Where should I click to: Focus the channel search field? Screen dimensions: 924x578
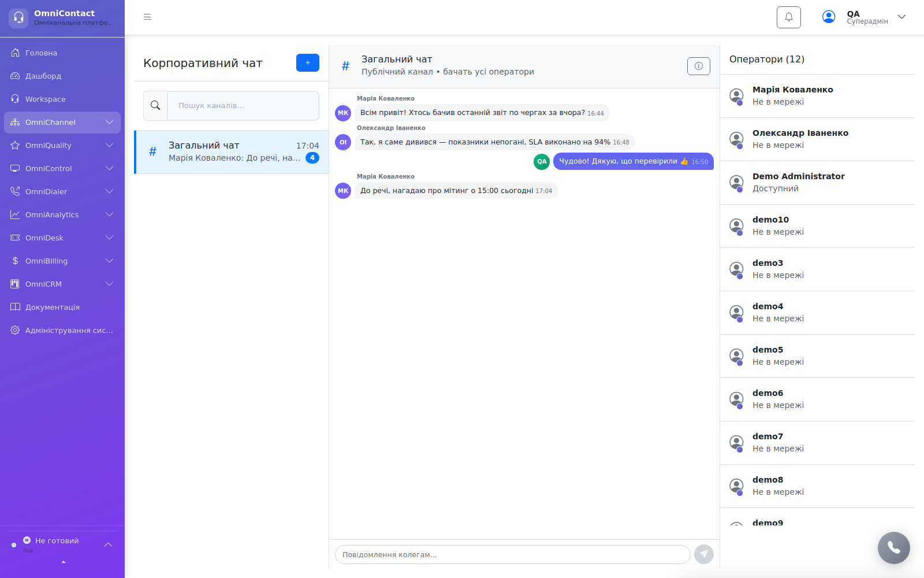[x=243, y=106]
